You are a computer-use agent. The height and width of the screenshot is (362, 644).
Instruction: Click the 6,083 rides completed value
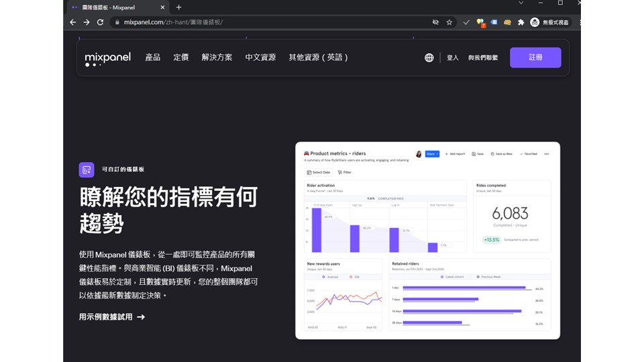pos(510,213)
